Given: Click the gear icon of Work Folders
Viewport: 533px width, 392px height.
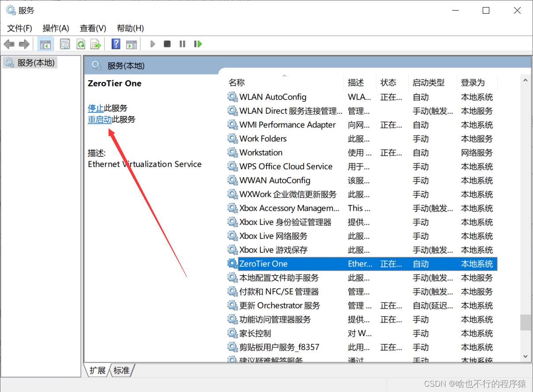Looking at the screenshot, I should 233,138.
